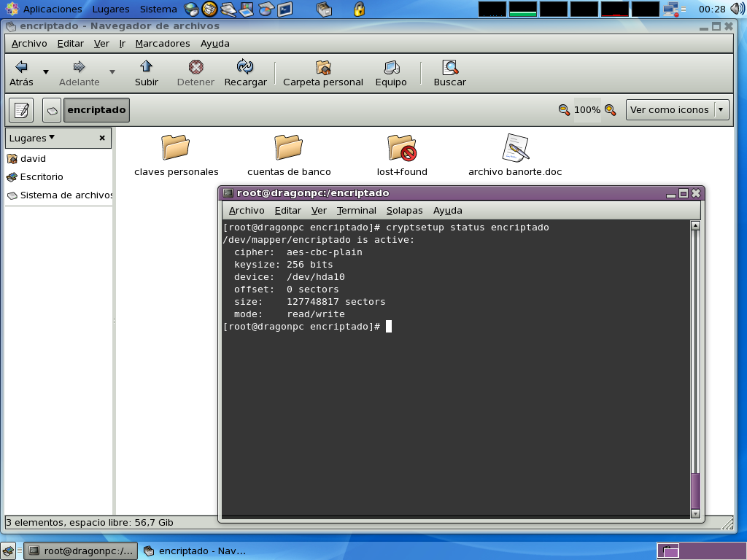Screen dimensions: 747x560
Task: Click the encriptado path button
Action: click(x=96, y=110)
